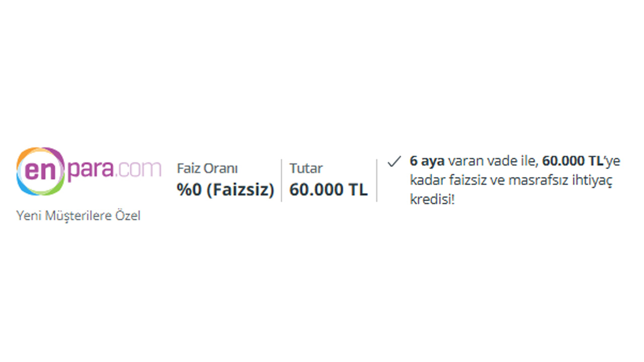Image resolution: width=644 pixels, height=362 pixels.
Task: Click bold "60.000 TL" in the description
Action: pyautogui.click(x=573, y=161)
